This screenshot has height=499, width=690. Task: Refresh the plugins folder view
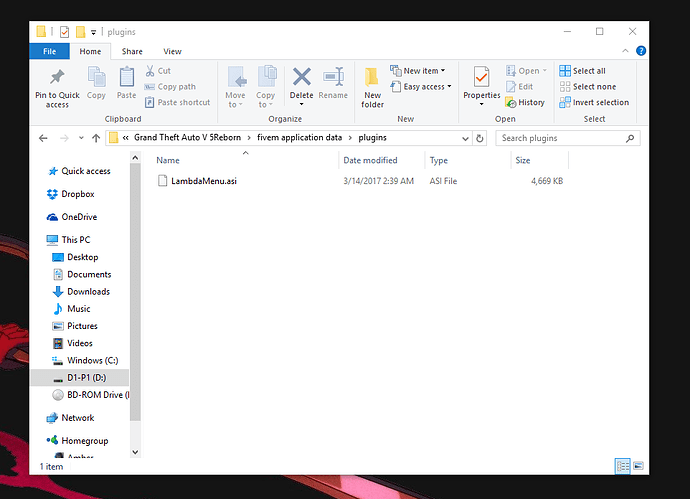483,138
